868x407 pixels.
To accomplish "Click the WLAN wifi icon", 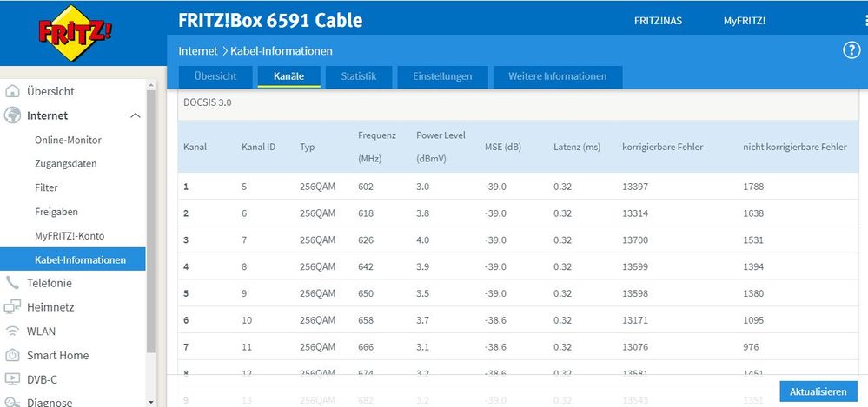I will [x=12, y=332].
